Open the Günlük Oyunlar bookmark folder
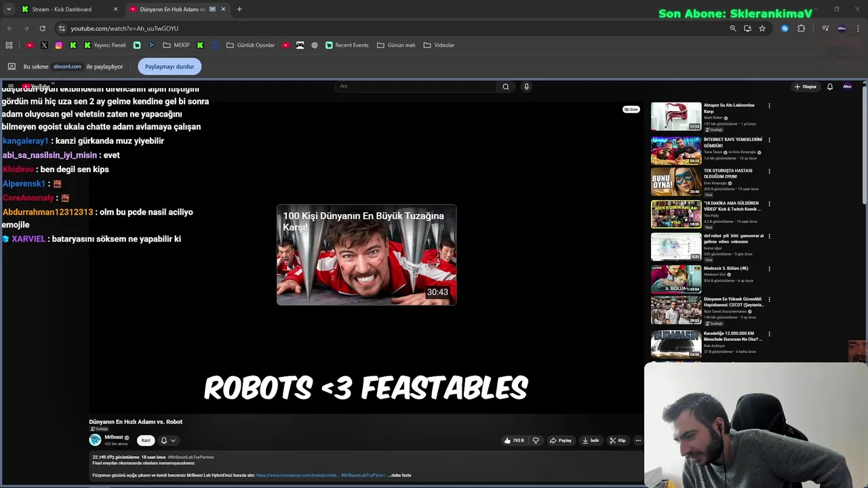Screen dimensions: 868x488 [250, 45]
